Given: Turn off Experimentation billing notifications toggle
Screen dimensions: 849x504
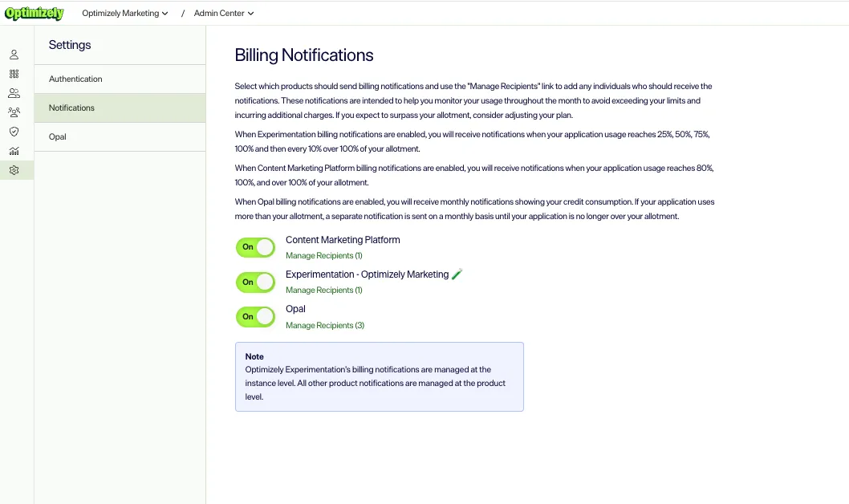Looking at the screenshot, I should click(255, 282).
